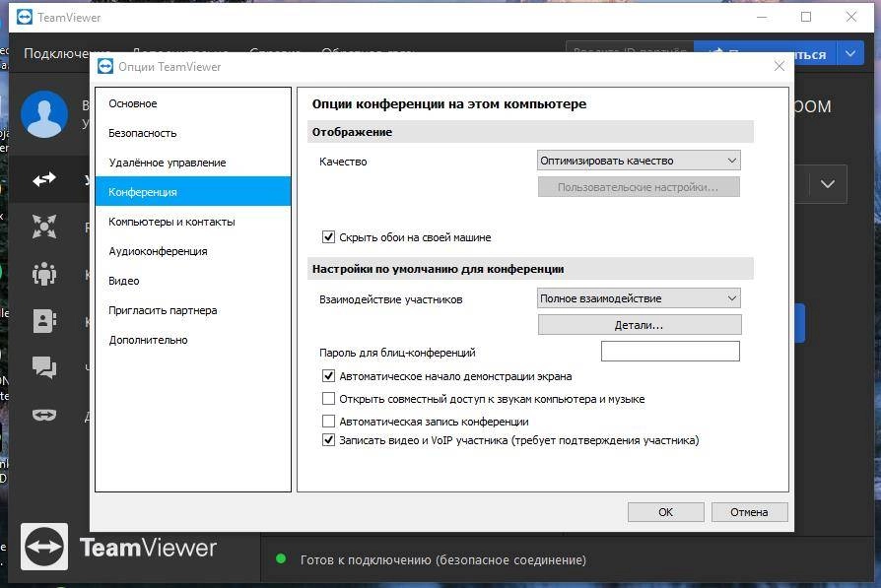The height and width of the screenshot is (588, 881).
Task: Select Основное options category
Action: point(193,103)
